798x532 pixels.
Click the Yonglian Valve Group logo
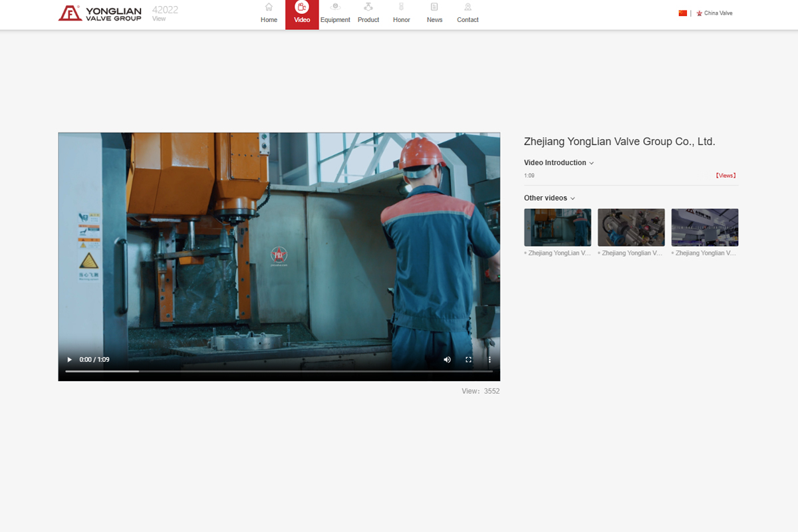(x=100, y=13)
